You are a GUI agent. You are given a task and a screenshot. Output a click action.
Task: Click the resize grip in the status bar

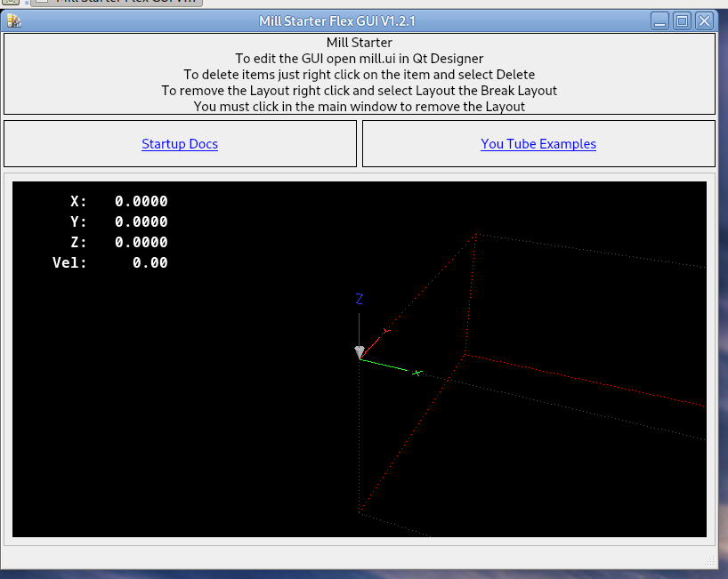coord(710,561)
